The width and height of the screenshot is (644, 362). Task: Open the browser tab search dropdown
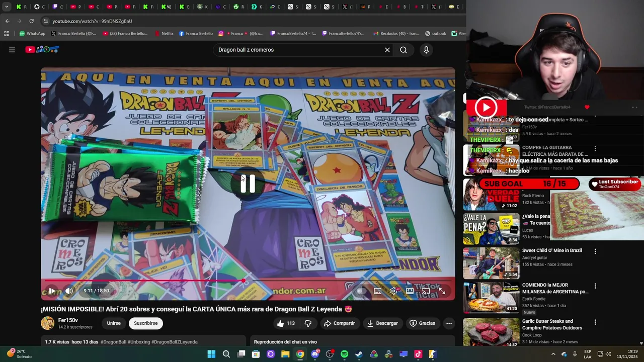7,7
